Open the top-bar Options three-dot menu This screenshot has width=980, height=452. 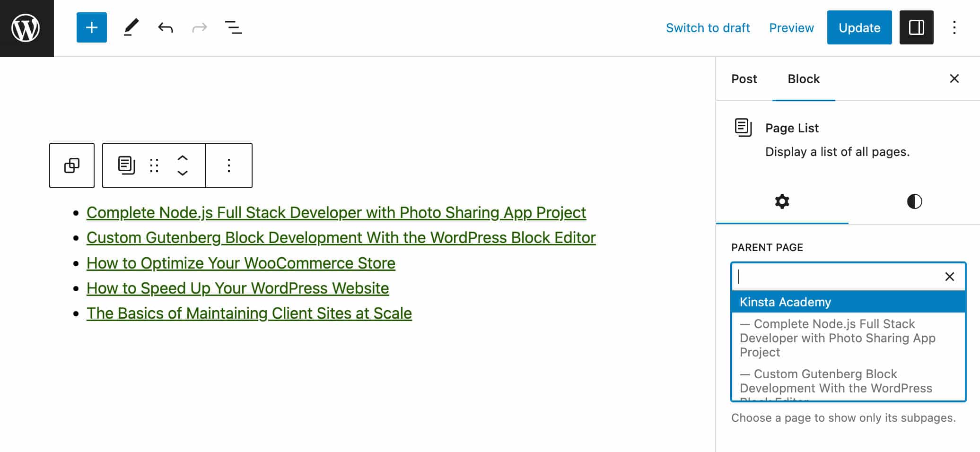954,27
